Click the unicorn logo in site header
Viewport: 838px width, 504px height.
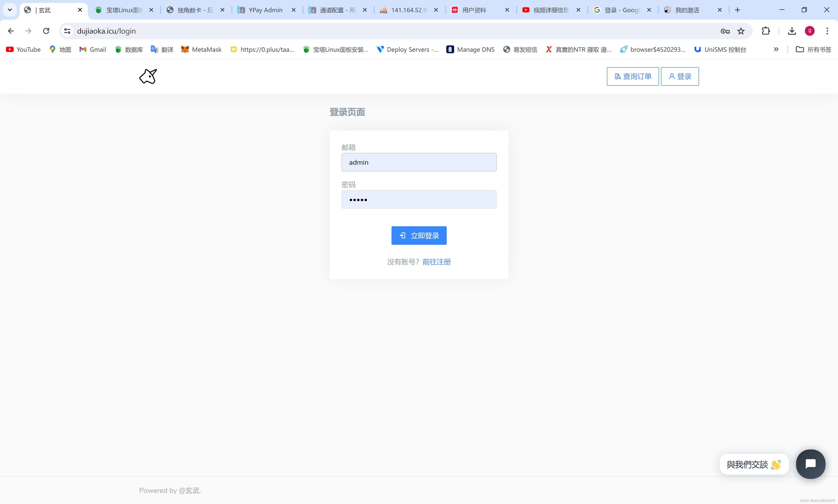point(148,76)
